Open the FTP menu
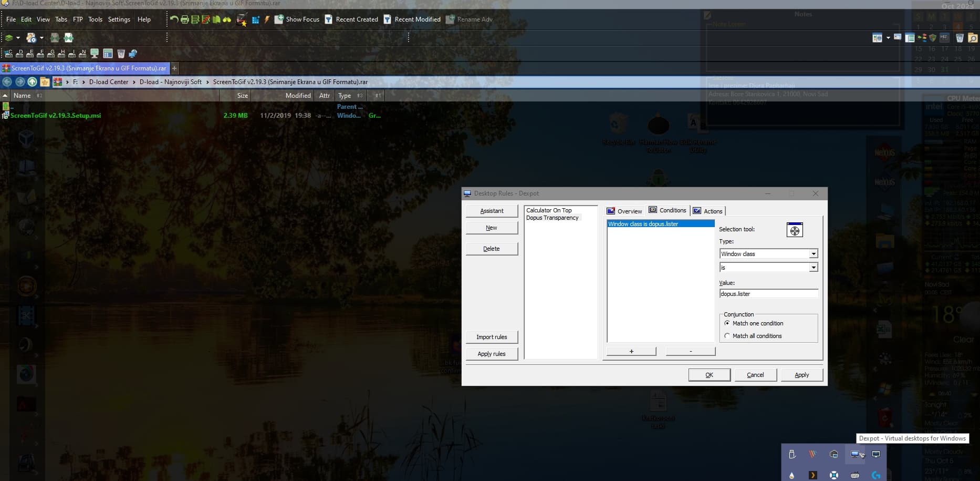 [x=78, y=19]
